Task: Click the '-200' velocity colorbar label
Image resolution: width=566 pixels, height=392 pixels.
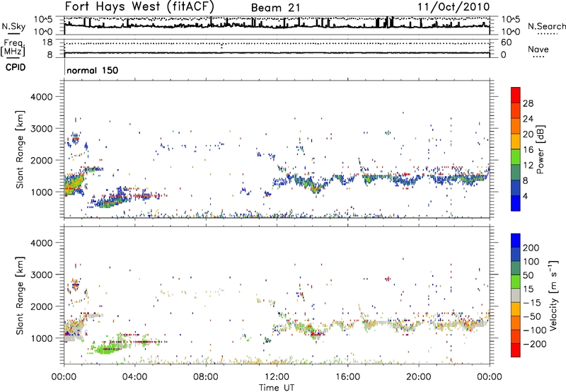Action: [x=535, y=344]
